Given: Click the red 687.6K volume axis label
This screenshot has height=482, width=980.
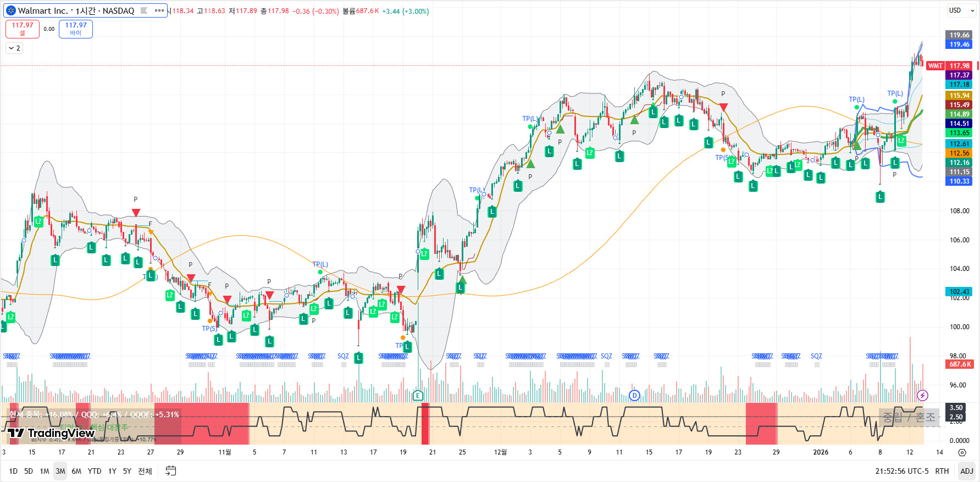Looking at the screenshot, I should pyautogui.click(x=960, y=364).
